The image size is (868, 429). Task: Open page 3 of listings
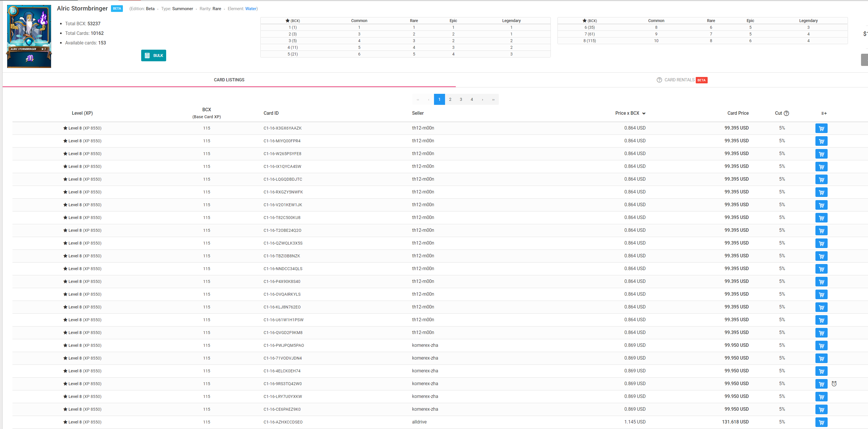pos(461,99)
